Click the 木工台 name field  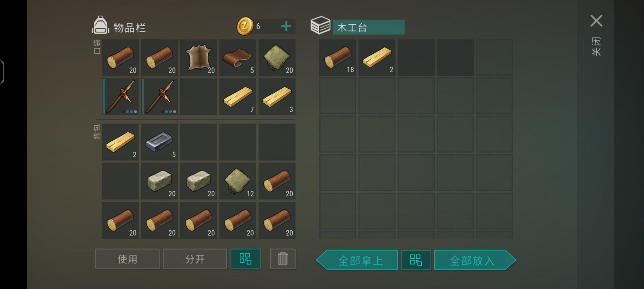[369, 27]
